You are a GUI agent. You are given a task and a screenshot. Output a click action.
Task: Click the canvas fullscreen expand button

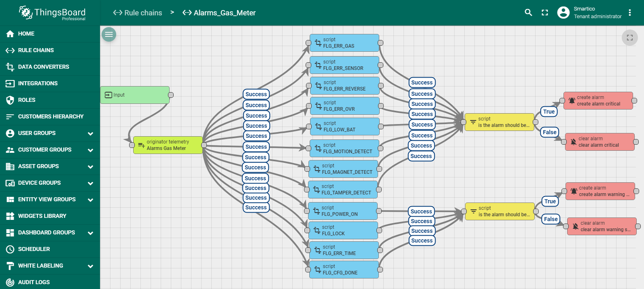[629, 38]
